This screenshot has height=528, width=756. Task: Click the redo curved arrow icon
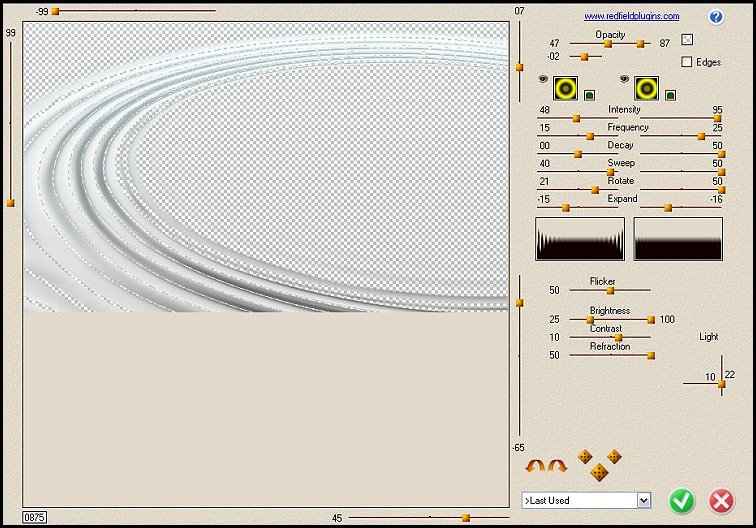(557, 466)
